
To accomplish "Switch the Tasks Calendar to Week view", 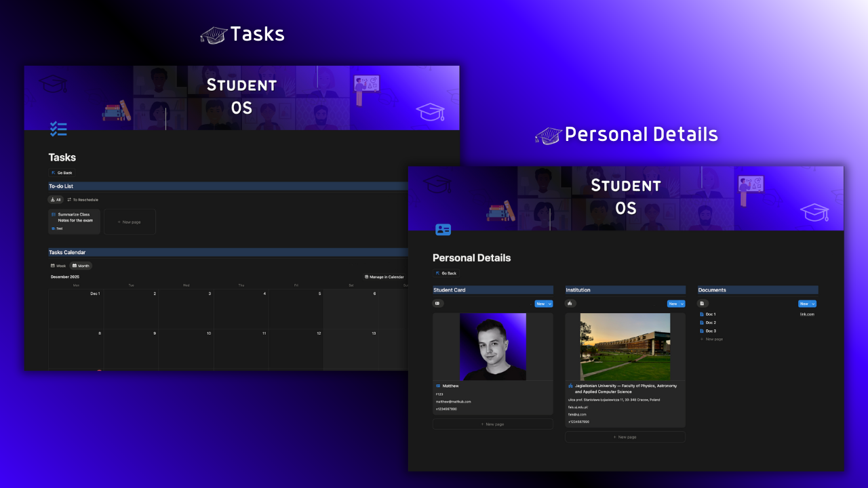I will click(x=58, y=266).
